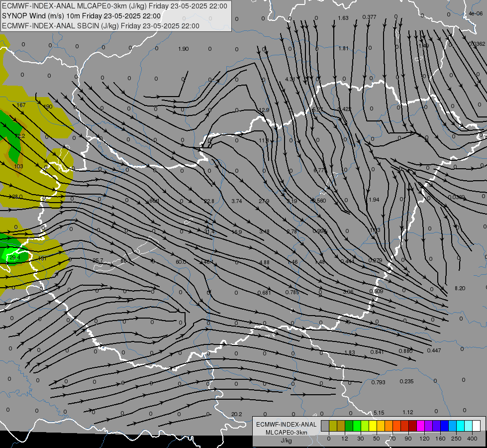Click the map value 1.12

point(408,412)
